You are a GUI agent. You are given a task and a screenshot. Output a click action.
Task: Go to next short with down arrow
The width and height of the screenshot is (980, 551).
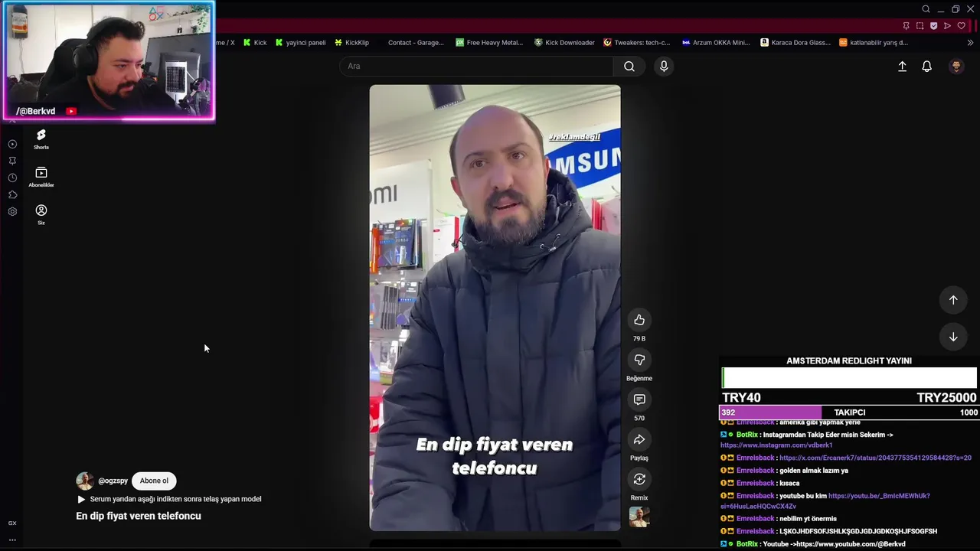pyautogui.click(x=953, y=337)
